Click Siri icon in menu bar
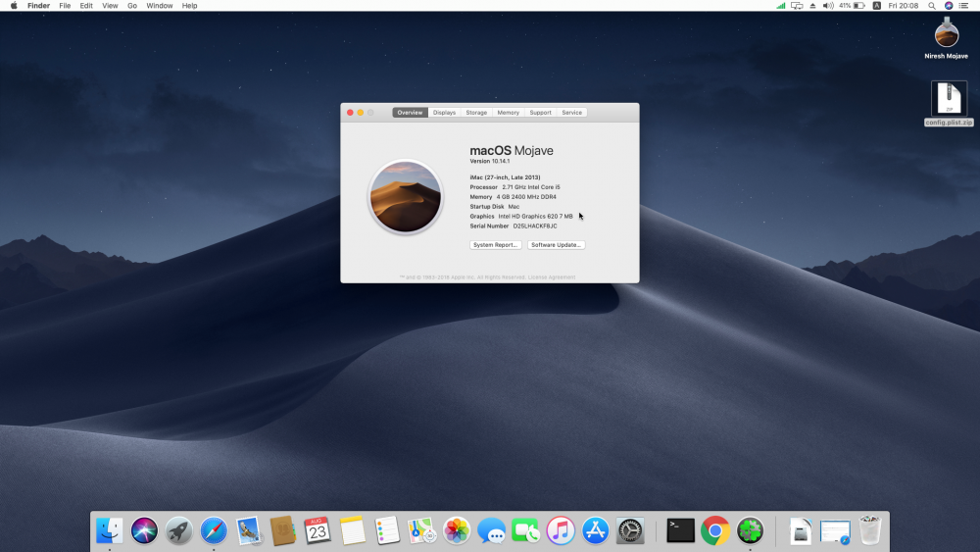The height and width of the screenshot is (552, 980). (948, 6)
